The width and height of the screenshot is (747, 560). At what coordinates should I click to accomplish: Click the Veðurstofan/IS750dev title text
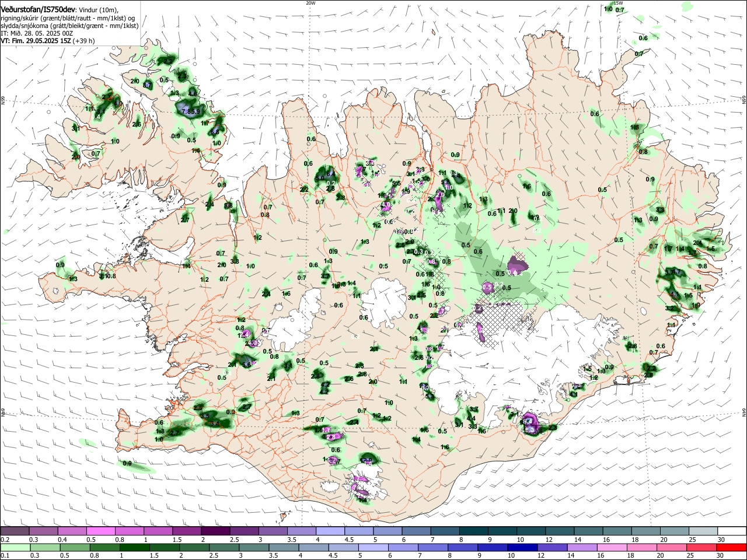37,9
